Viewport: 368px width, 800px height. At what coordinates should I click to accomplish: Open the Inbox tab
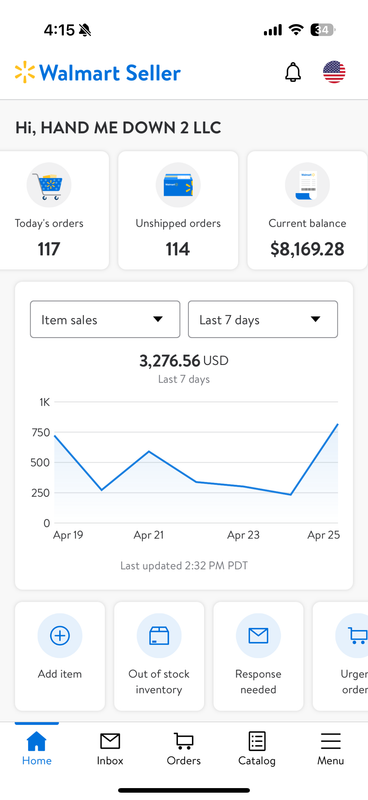tap(110, 748)
